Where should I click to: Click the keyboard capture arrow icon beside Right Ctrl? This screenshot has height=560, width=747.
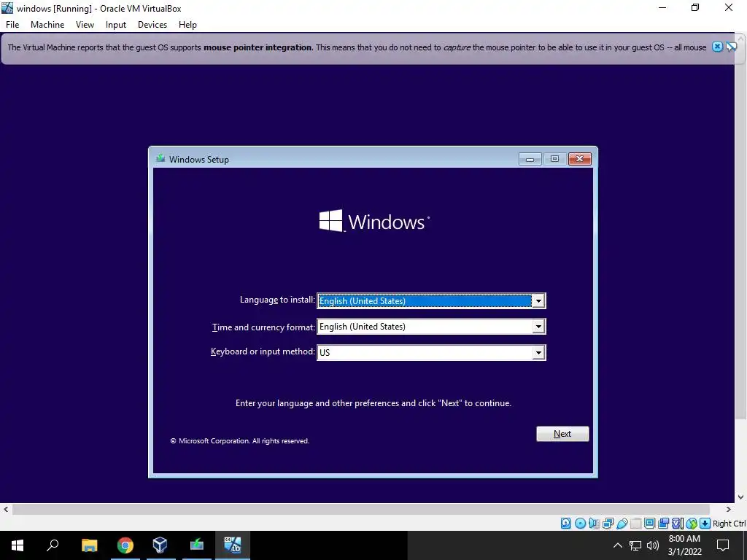[x=705, y=524]
